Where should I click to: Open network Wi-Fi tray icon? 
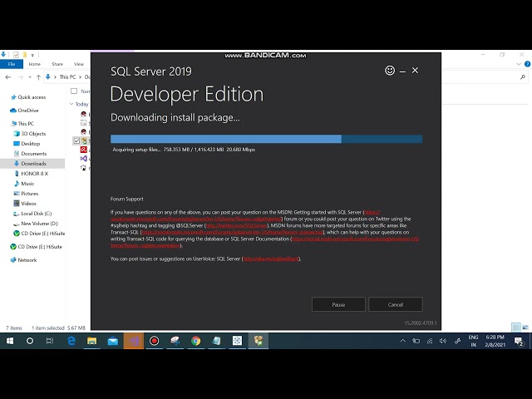430,341
